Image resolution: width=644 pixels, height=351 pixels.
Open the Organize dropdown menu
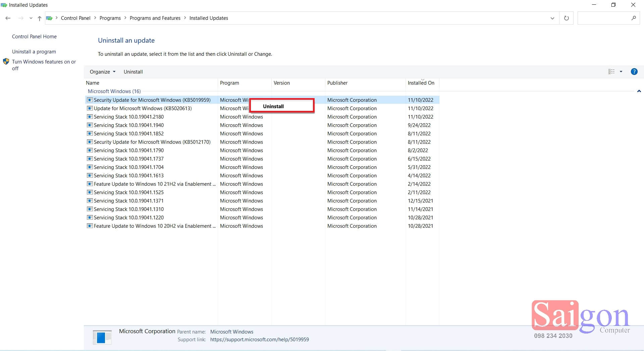pyautogui.click(x=103, y=72)
